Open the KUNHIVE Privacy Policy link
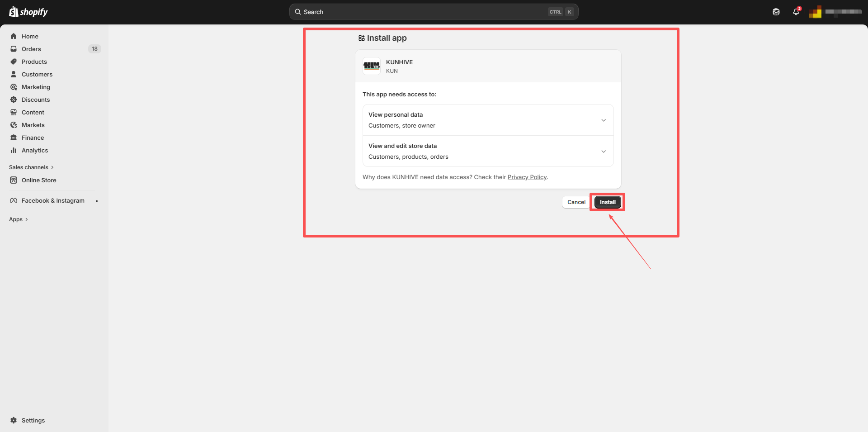The width and height of the screenshot is (868, 432). tap(527, 177)
